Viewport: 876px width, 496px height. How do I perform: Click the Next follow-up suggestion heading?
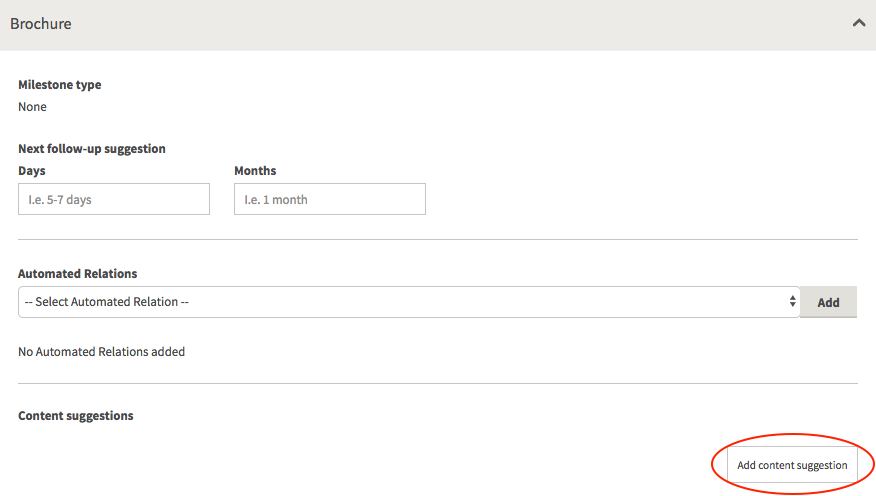pyautogui.click(x=92, y=149)
